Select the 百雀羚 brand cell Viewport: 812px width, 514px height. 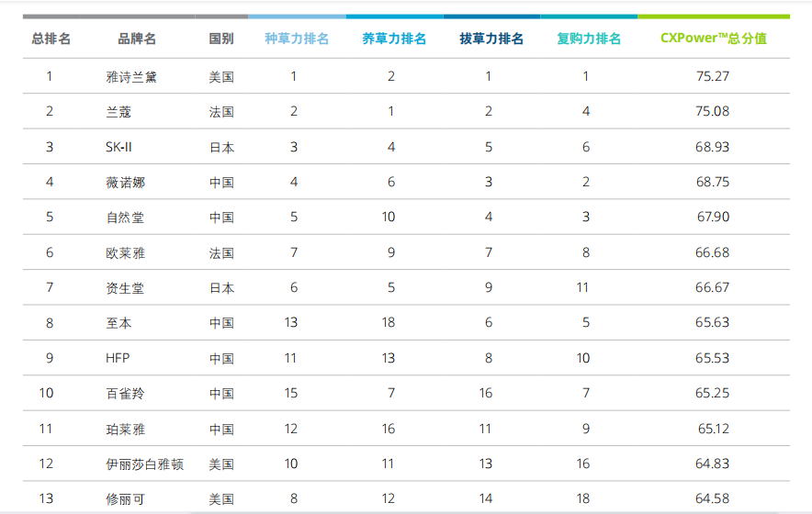tap(125, 394)
